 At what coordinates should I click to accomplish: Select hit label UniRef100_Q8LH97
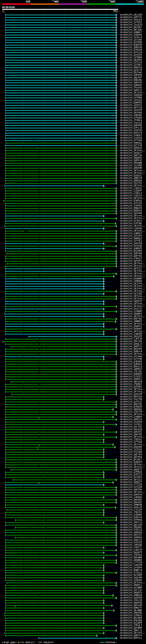[x=131, y=77]
